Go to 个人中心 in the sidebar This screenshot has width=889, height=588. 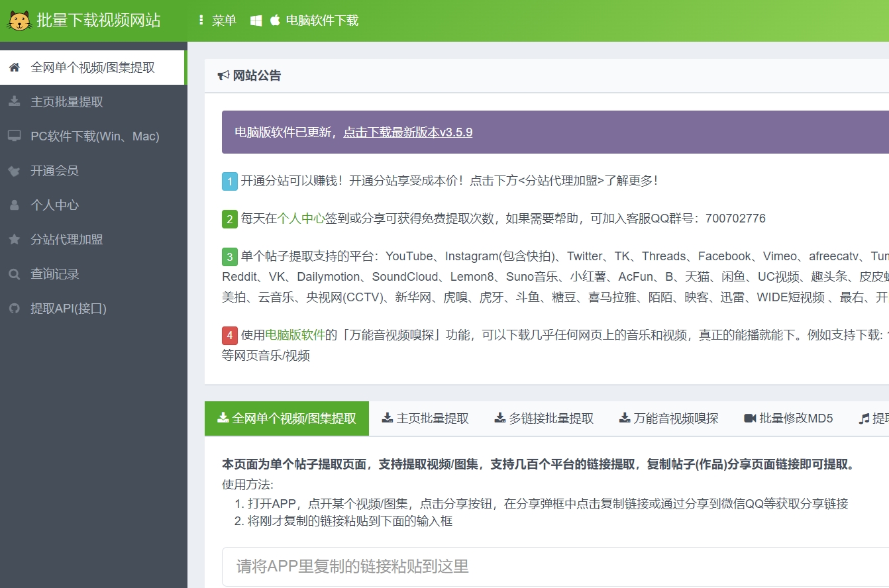(x=93, y=205)
